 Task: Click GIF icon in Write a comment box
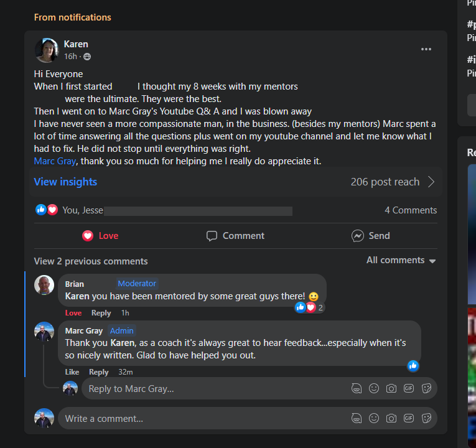click(409, 418)
